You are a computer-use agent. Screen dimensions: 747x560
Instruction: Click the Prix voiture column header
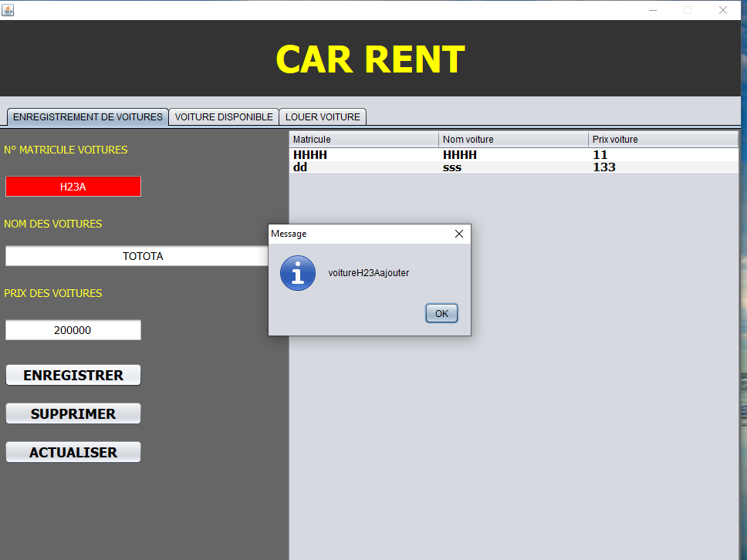(x=663, y=140)
